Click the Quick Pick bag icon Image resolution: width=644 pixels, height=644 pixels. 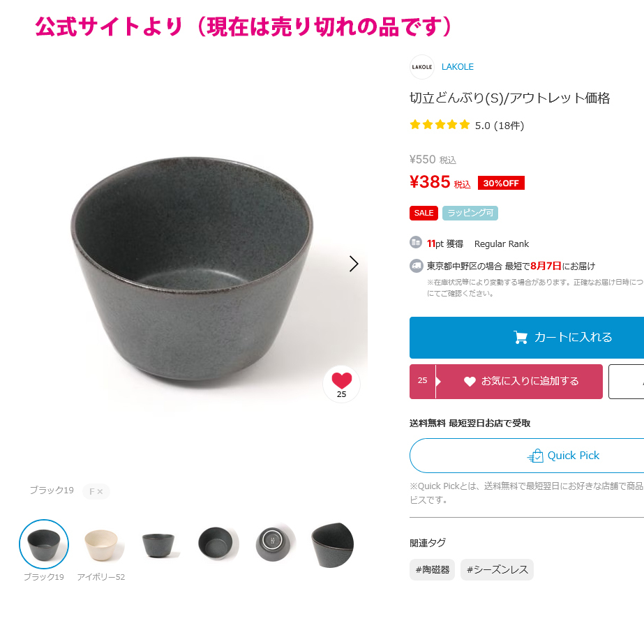coord(536,456)
